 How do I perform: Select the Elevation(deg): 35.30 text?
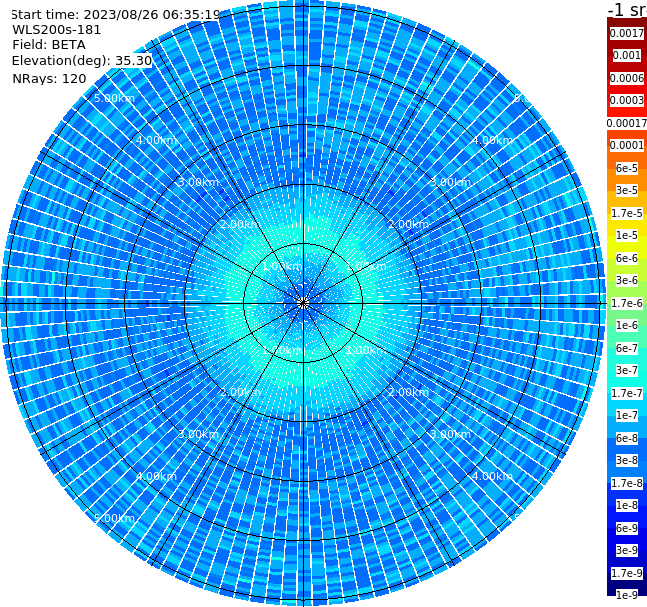coord(82,61)
